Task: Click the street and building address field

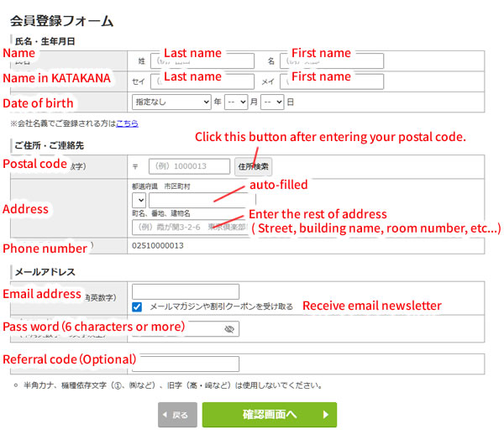Action: point(191,228)
